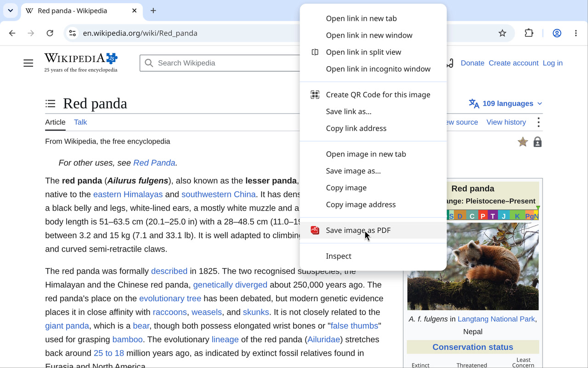The image size is (588, 368).
Task: Bookmark this page with the star icon
Action: 503,33
